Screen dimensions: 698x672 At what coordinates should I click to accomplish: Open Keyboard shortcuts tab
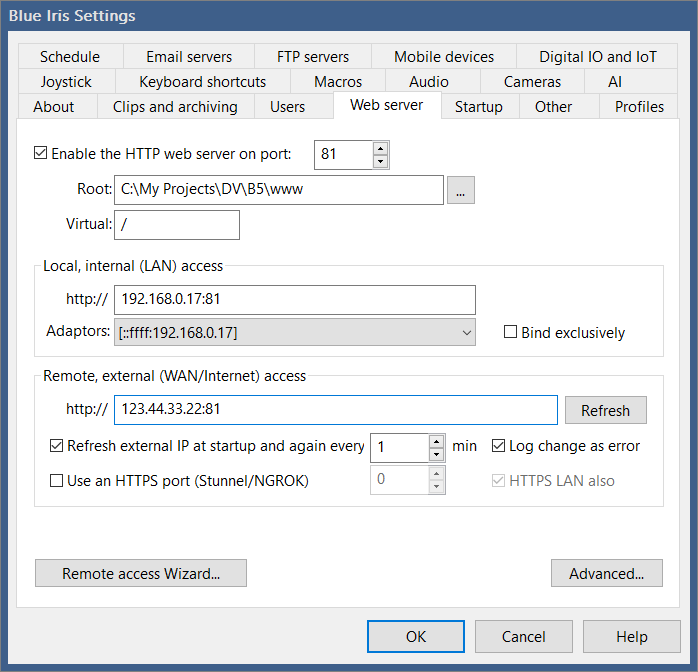point(203,81)
